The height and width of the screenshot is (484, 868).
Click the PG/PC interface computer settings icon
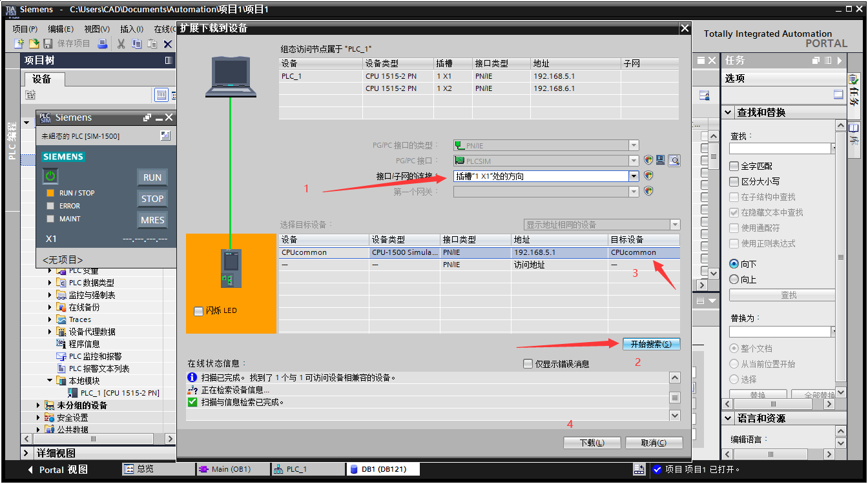point(661,160)
